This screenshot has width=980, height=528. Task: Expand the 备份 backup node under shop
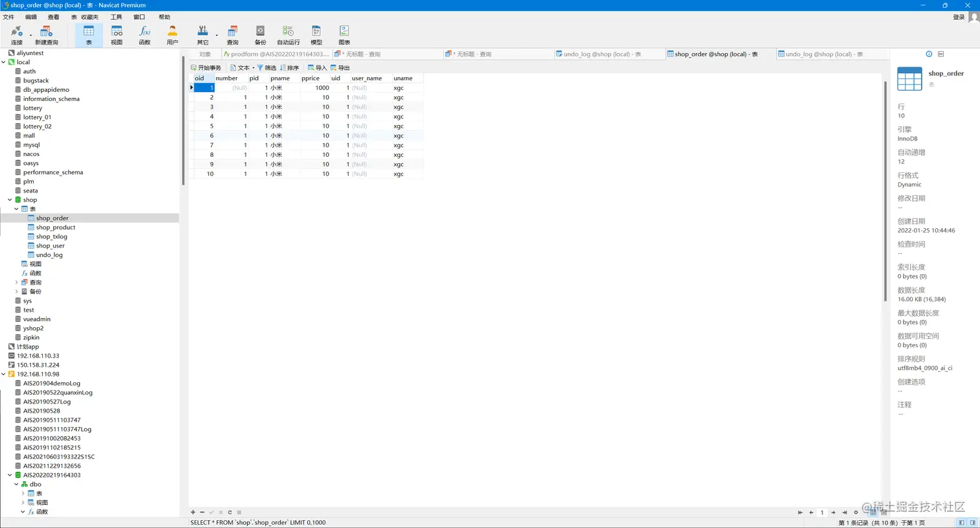(16, 292)
